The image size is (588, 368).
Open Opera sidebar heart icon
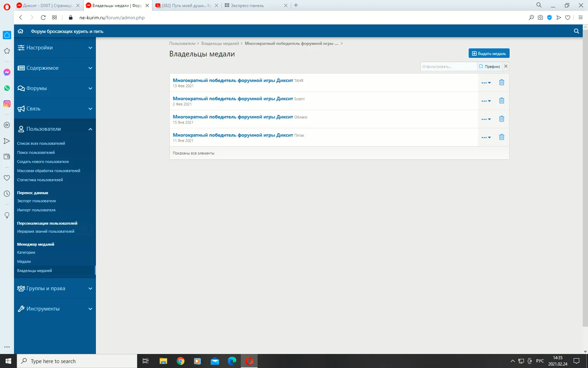click(x=7, y=178)
